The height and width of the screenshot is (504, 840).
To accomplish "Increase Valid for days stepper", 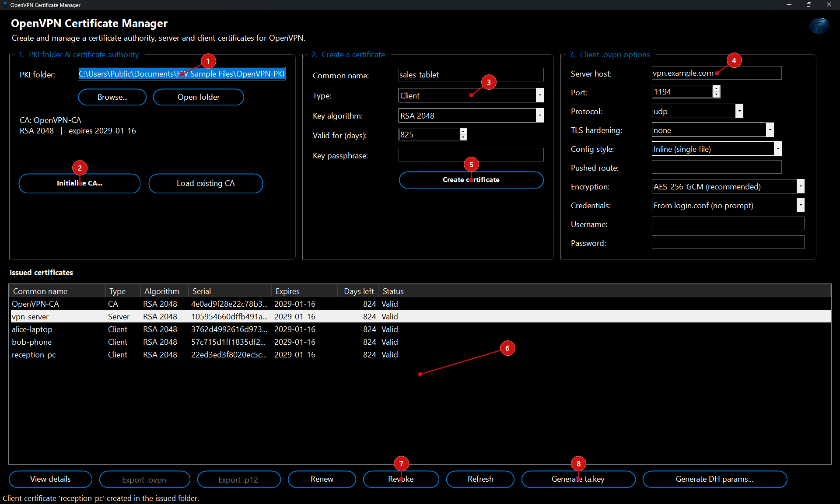I will pyautogui.click(x=463, y=131).
